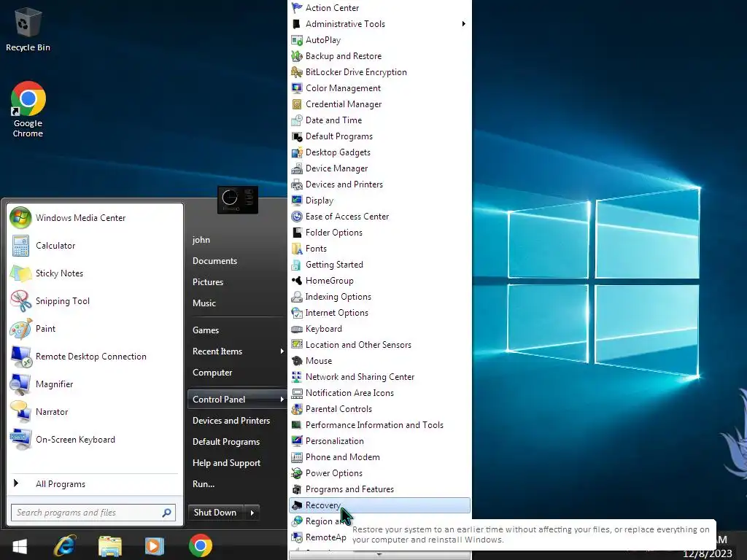Launch Calculator via its icon
Viewport: 747px width, 560px height.
pos(20,246)
